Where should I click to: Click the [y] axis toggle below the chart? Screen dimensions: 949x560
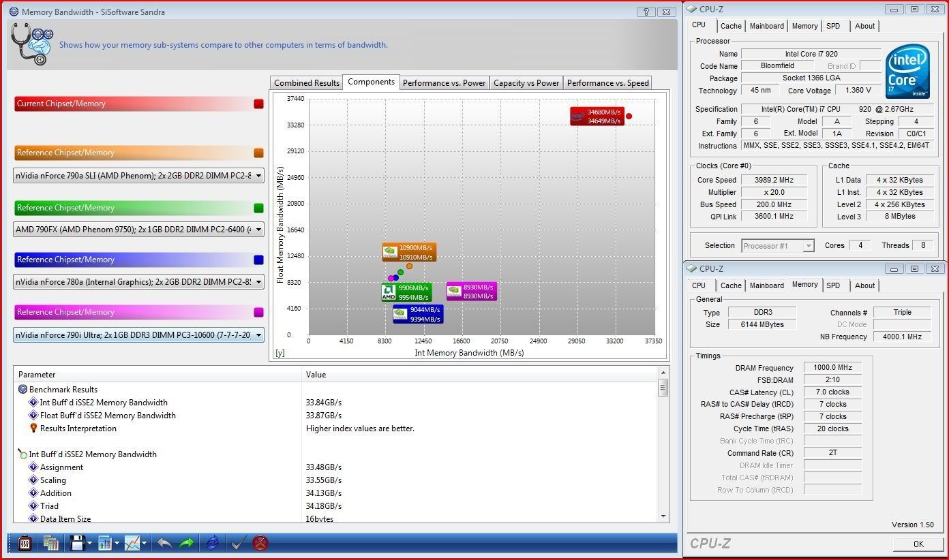coord(280,353)
